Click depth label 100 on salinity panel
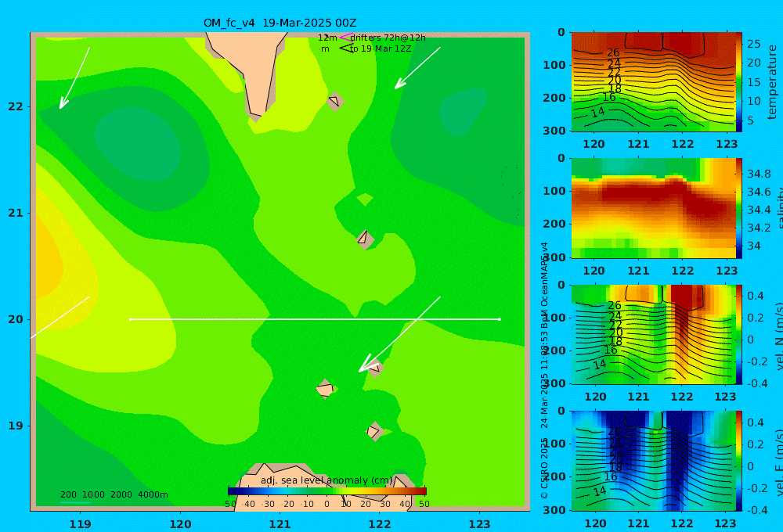This screenshot has height=532, width=783. (554, 191)
